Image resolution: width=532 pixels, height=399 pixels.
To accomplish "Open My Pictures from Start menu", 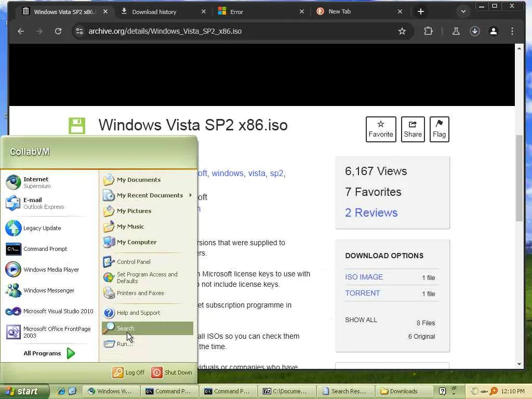I will click(147, 211).
